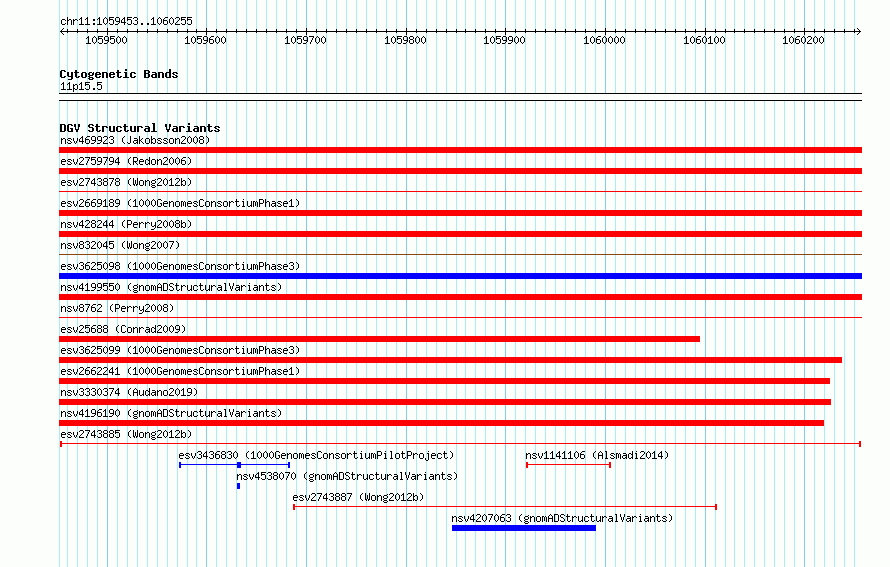The image size is (890, 567).
Task: Select the esv2743887 (Wong2012b) label
Action: [358, 497]
